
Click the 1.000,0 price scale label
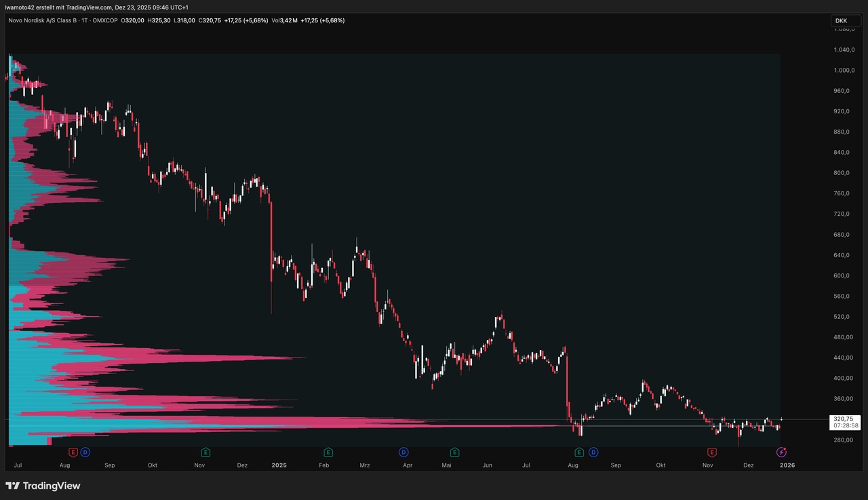[x=844, y=71]
